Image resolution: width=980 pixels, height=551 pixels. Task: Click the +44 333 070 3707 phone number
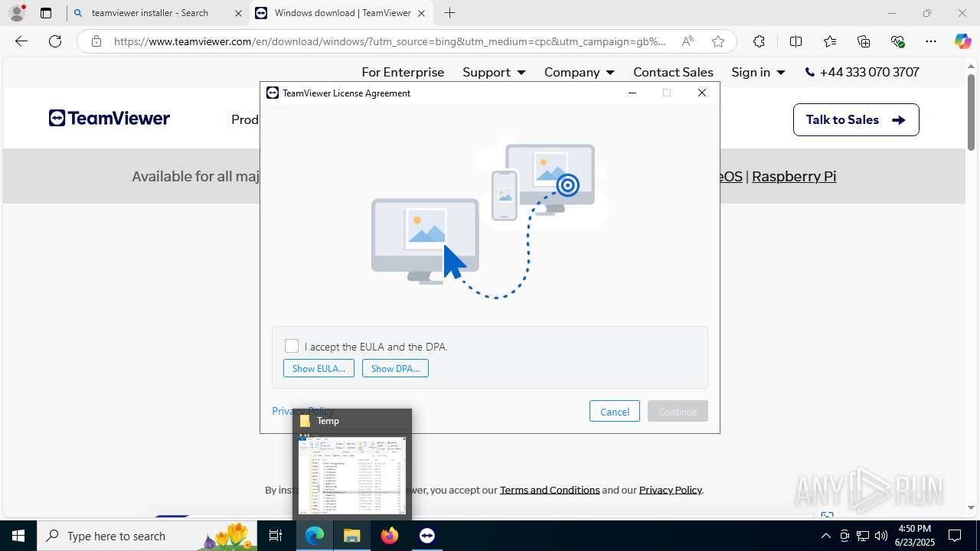(862, 72)
